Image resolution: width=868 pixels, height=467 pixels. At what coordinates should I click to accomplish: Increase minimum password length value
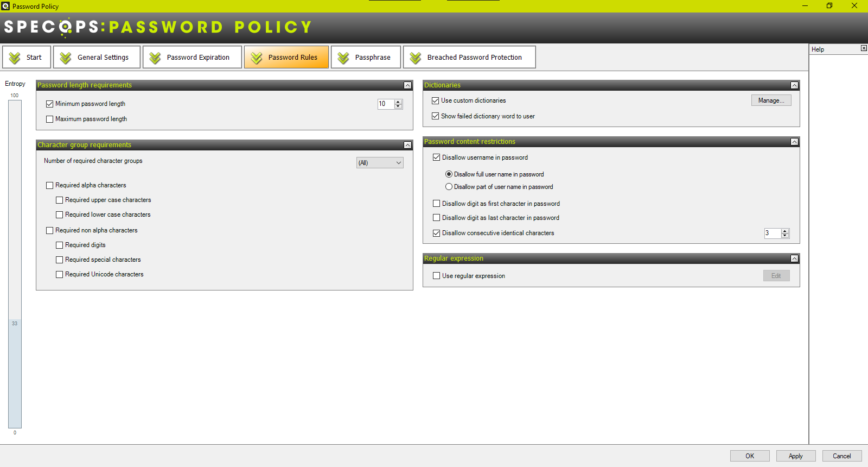[x=398, y=102]
